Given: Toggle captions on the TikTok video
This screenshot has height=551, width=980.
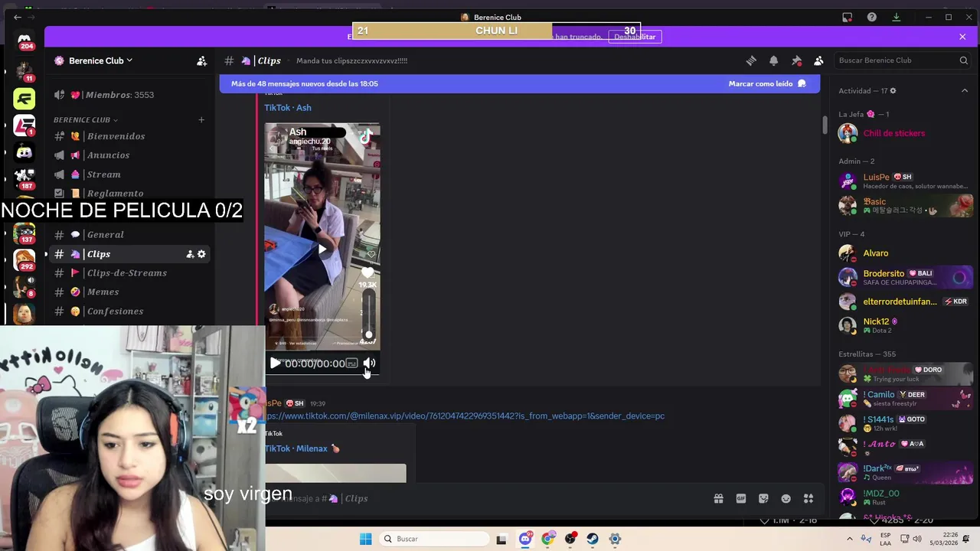Looking at the screenshot, I should click(x=351, y=364).
